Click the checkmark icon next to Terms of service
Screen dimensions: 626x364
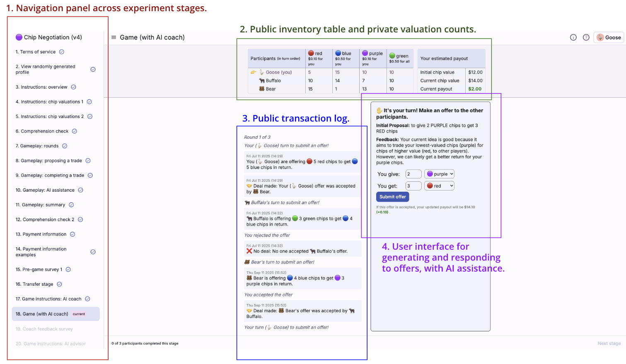(62, 52)
